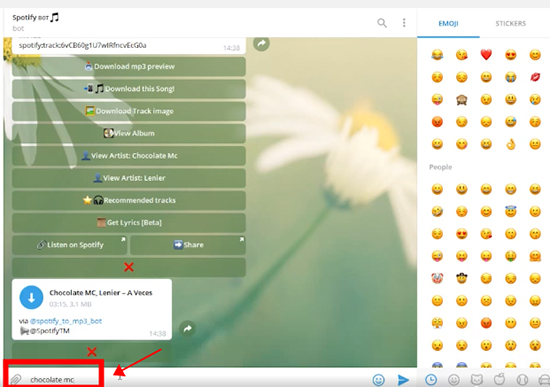The width and height of the screenshot is (550, 387).
Task: Switch to the STICKERS tab
Action: tap(510, 24)
